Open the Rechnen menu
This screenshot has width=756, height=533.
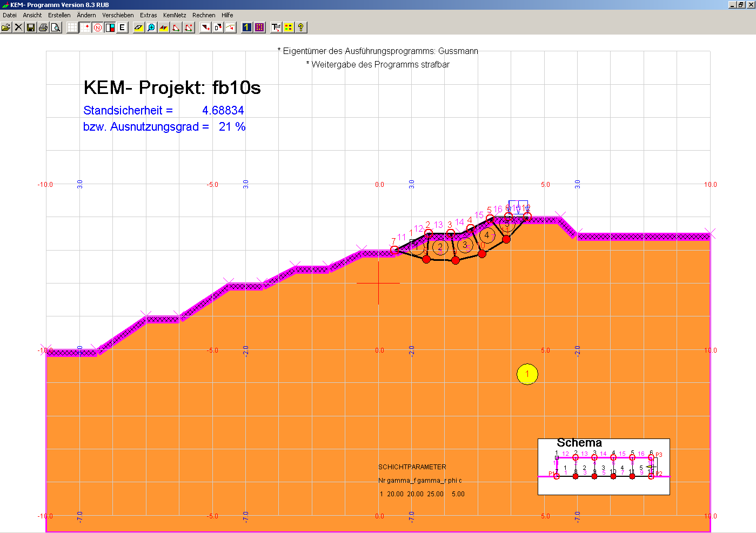tap(204, 15)
